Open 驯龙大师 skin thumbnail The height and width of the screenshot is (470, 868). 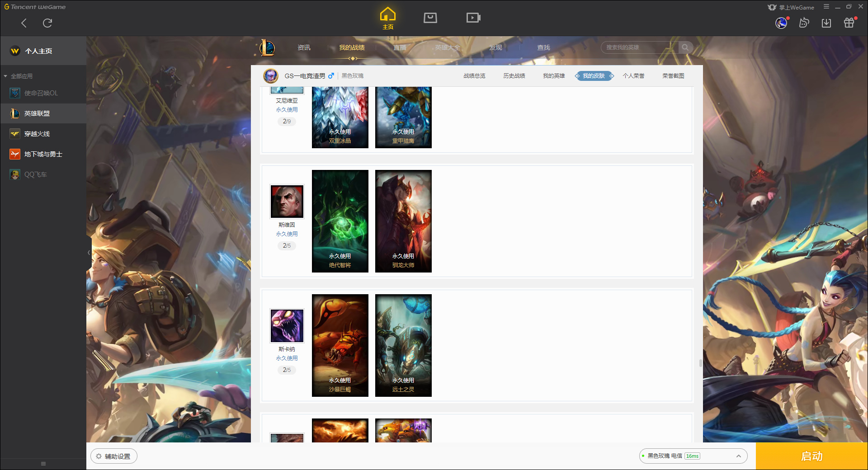point(403,221)
